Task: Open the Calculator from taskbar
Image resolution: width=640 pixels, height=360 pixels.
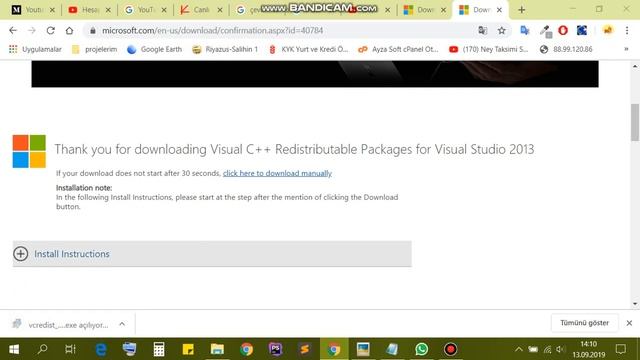Action: [159, 349]
